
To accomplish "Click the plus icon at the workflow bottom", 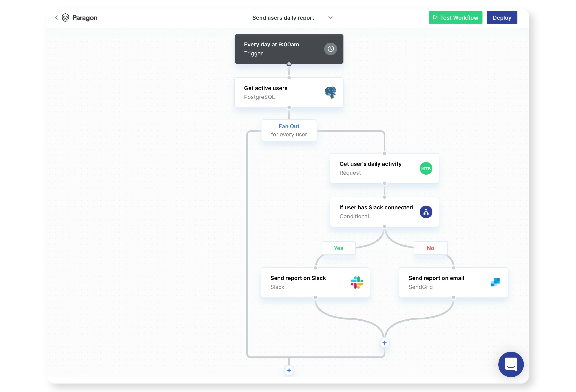I will click(x=289, y=370).
